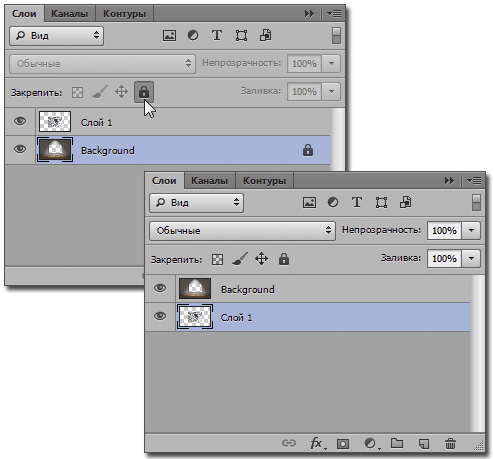Screen dimensions: 494x459
Task: Click lock image pixels brush in upper panel
Action: click(x=100, y=92)
